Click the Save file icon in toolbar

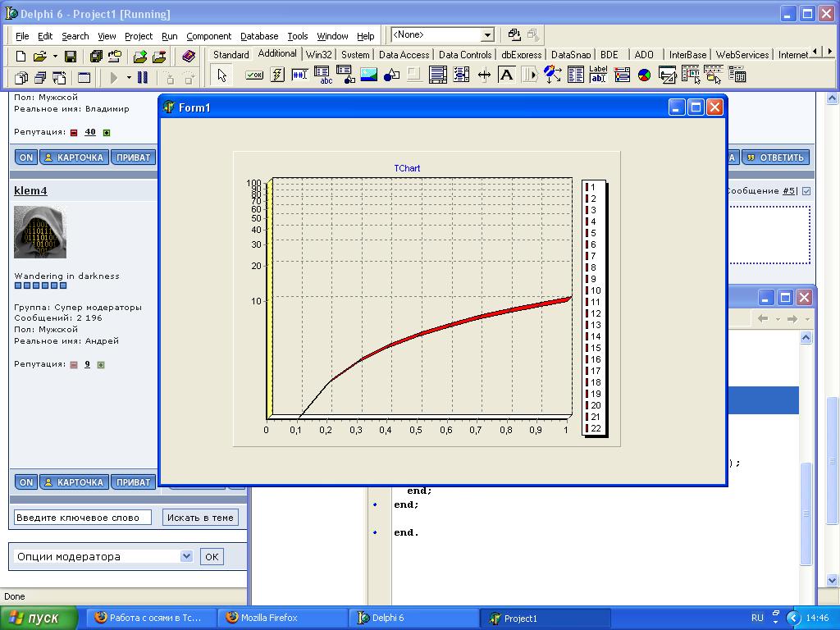(x=71, y=57)
